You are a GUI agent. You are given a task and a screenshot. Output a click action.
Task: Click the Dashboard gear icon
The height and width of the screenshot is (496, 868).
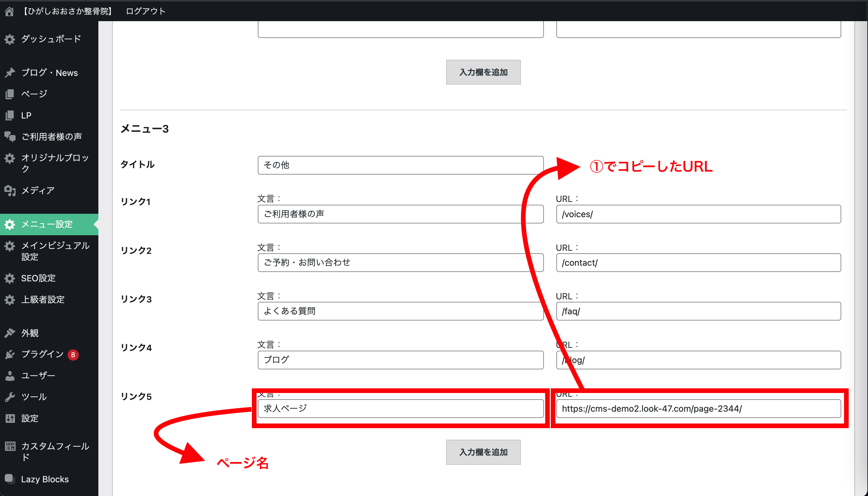(x=10, y=39)
